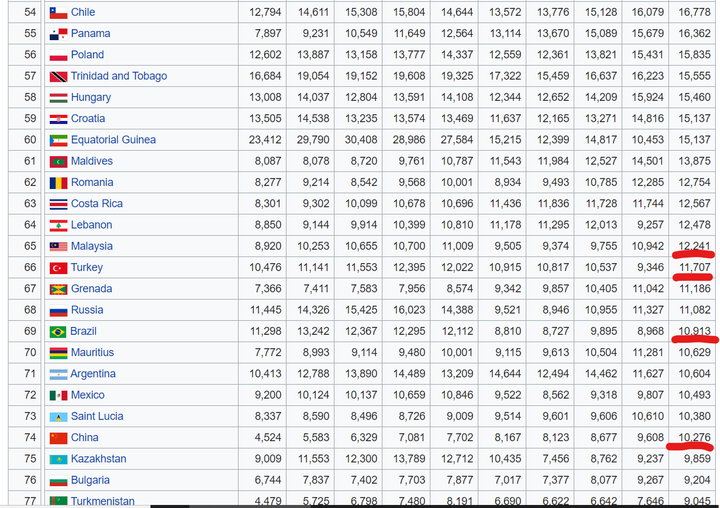Open the China country link
The image size is (720, 508).
pyautogui.click(x=84, y=438)
